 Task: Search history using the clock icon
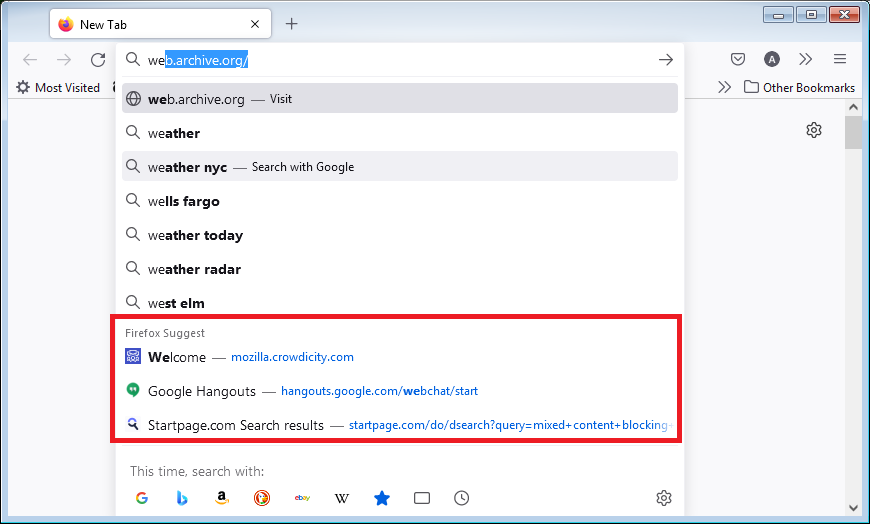pos(462,498)
